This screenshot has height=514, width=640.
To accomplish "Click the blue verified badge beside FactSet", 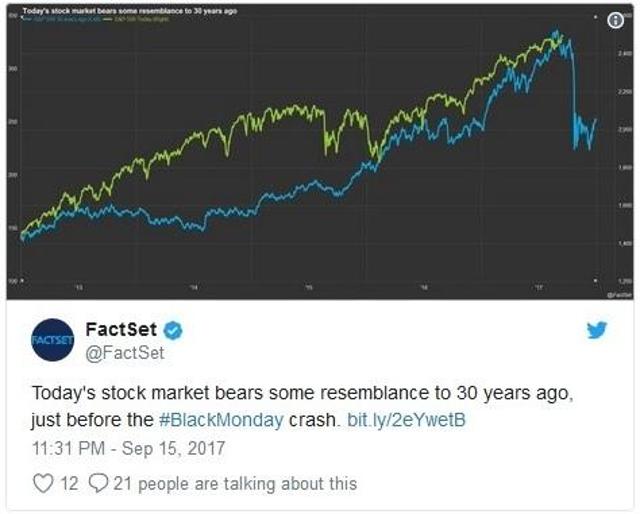I will pyautogui.click(x=173, y=330).
